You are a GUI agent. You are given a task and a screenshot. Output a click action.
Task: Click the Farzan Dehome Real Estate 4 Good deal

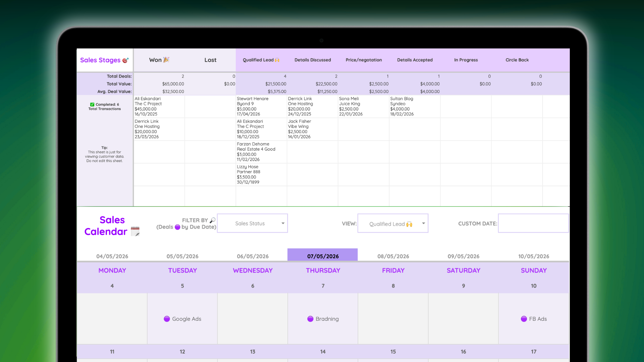point(261,152)
